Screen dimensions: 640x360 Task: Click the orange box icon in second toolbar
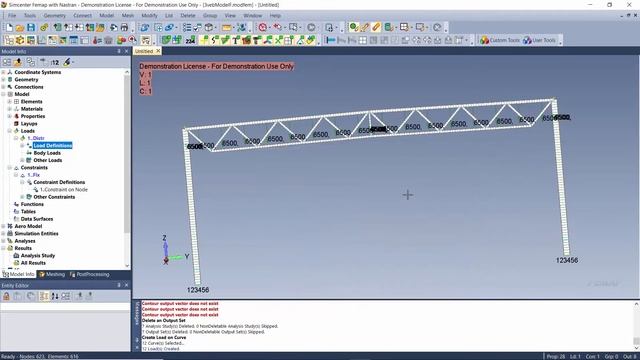coord(20,40)
